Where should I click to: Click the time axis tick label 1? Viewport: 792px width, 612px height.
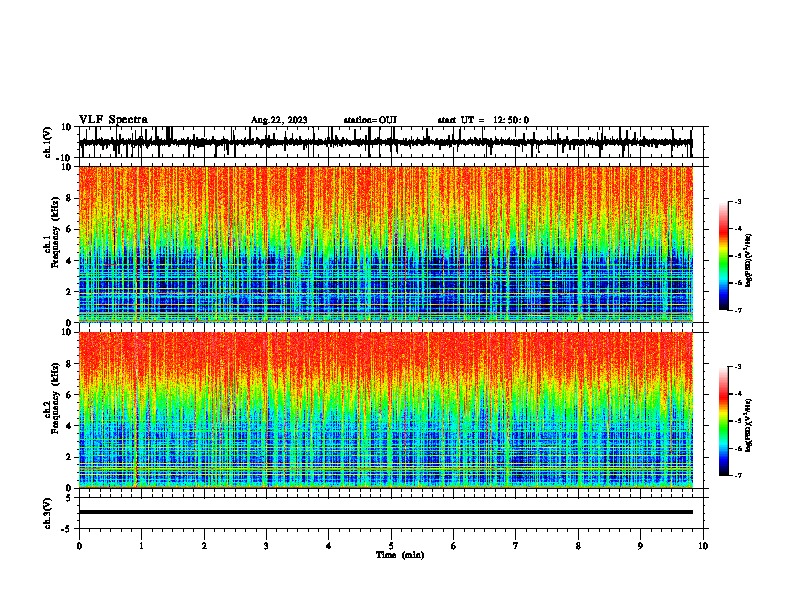point(141,546)
